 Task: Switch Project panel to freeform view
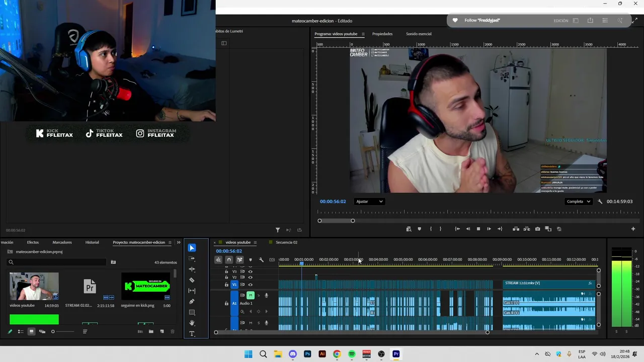point(42,331)
